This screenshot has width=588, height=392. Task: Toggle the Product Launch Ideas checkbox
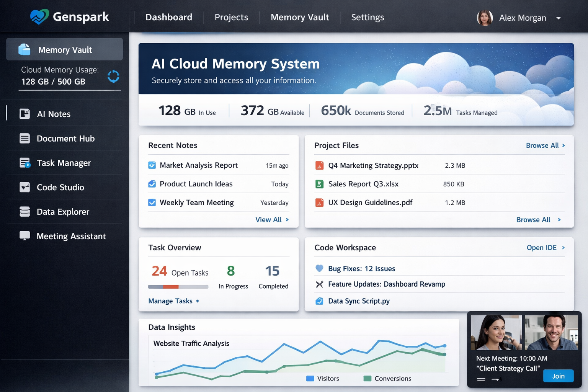click(x=152, y=184)
